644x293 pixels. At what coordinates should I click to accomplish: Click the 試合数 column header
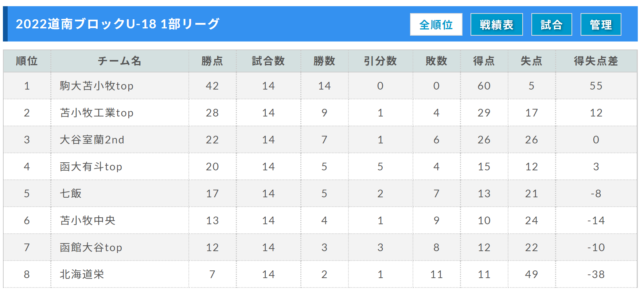(x=268, y=61)
